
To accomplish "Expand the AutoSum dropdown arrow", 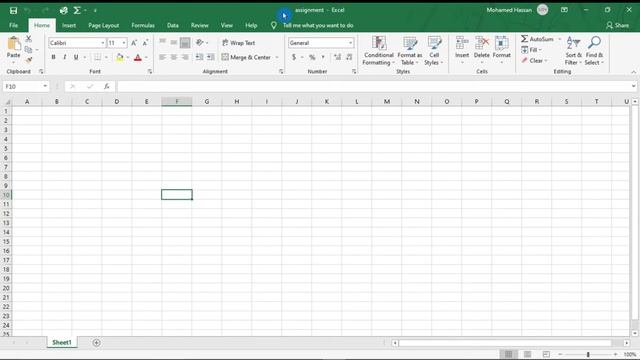I will pos(560,39).
